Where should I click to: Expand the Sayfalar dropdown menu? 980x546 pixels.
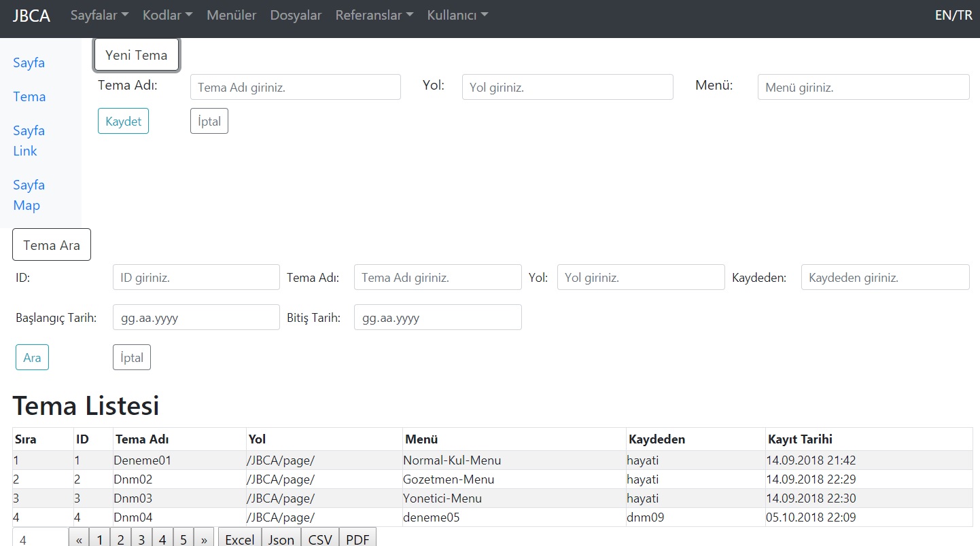click(98, 15)
